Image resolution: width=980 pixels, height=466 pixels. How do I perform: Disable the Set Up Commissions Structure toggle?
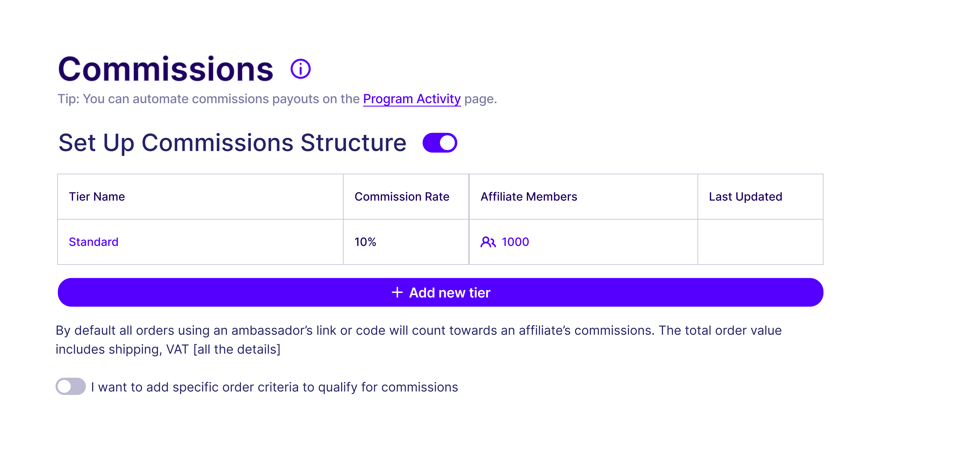440,143
